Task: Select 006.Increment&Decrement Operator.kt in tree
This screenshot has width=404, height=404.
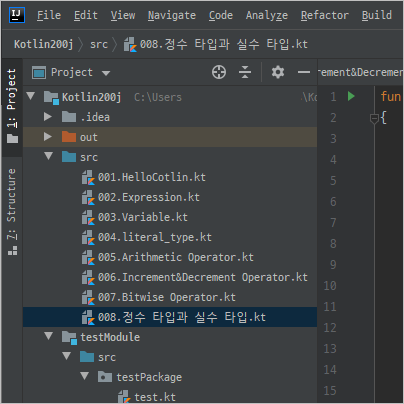Action: tap(170, 277)
